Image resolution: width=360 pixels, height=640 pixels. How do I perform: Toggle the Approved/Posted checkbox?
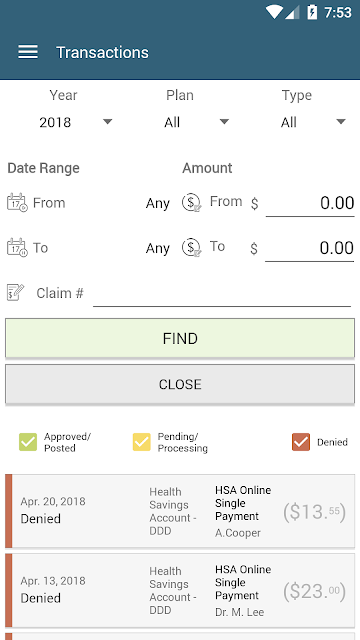(x=28, y=442)
